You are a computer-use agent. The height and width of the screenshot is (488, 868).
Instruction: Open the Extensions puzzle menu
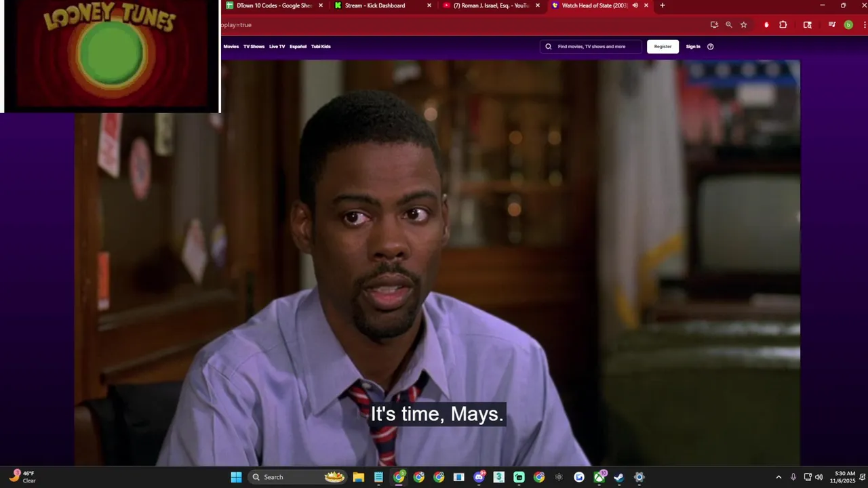click(783, 25)
